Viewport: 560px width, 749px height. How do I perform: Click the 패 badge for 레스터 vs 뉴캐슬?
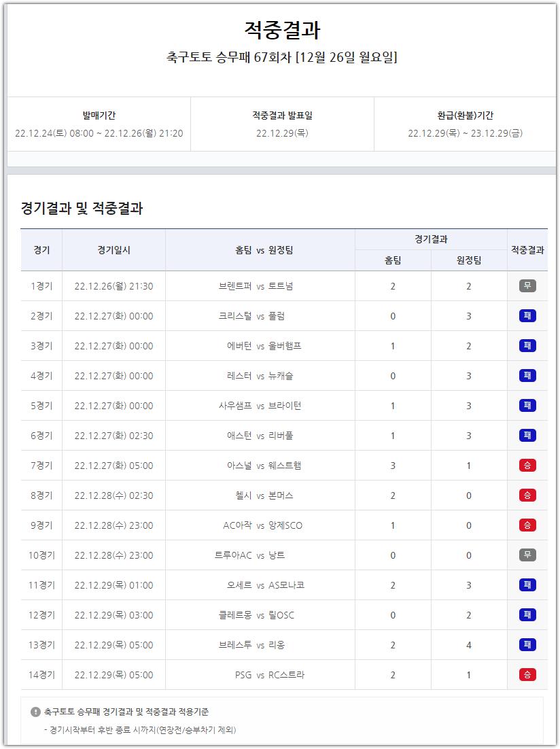point(527,376)
